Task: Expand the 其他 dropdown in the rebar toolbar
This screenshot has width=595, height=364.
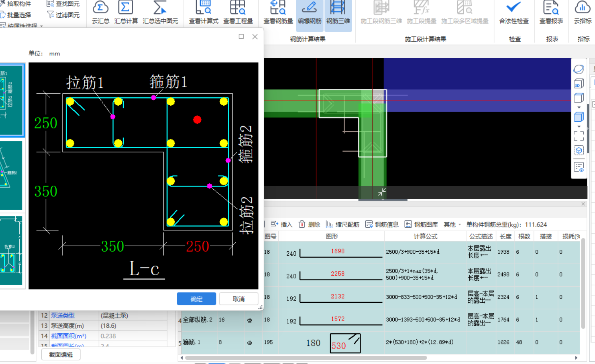Action: point(452,224)
